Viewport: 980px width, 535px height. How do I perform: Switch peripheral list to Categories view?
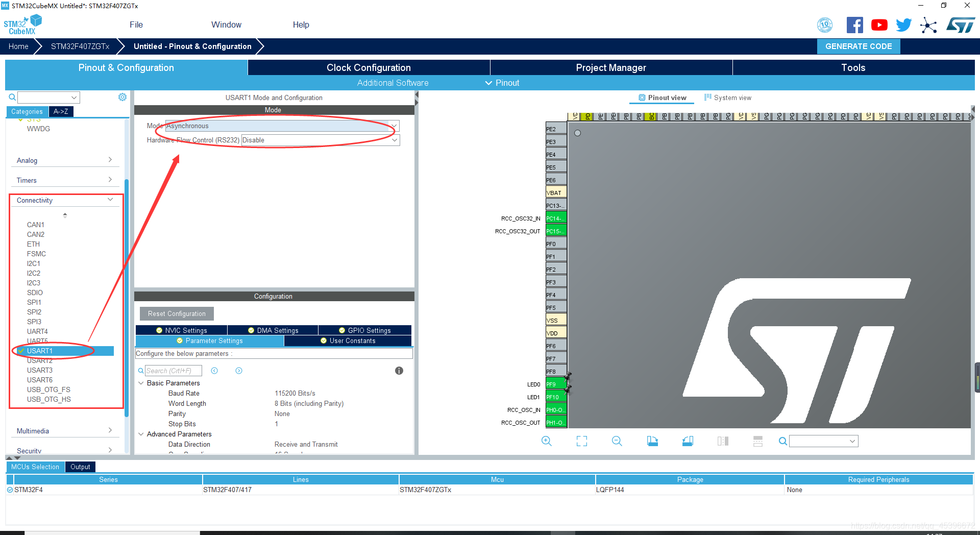(x=27, y=111)
